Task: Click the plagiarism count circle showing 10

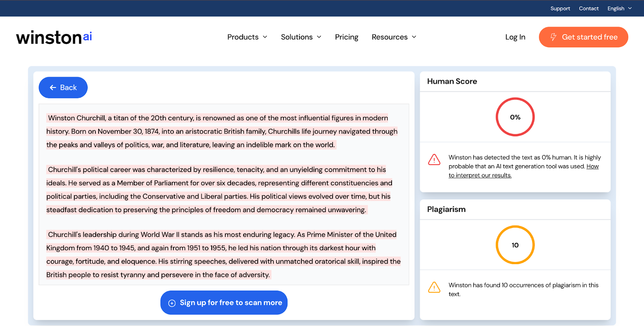Action: coord(515,245)
